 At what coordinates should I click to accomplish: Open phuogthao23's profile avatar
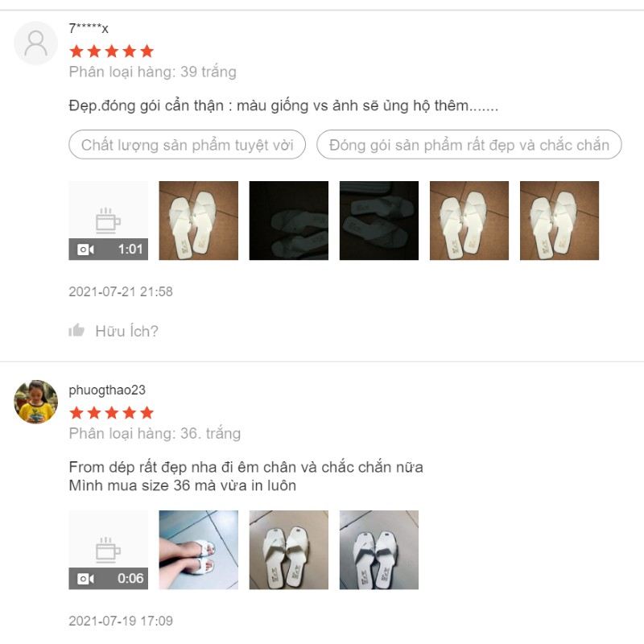click(x=35, y=402)
